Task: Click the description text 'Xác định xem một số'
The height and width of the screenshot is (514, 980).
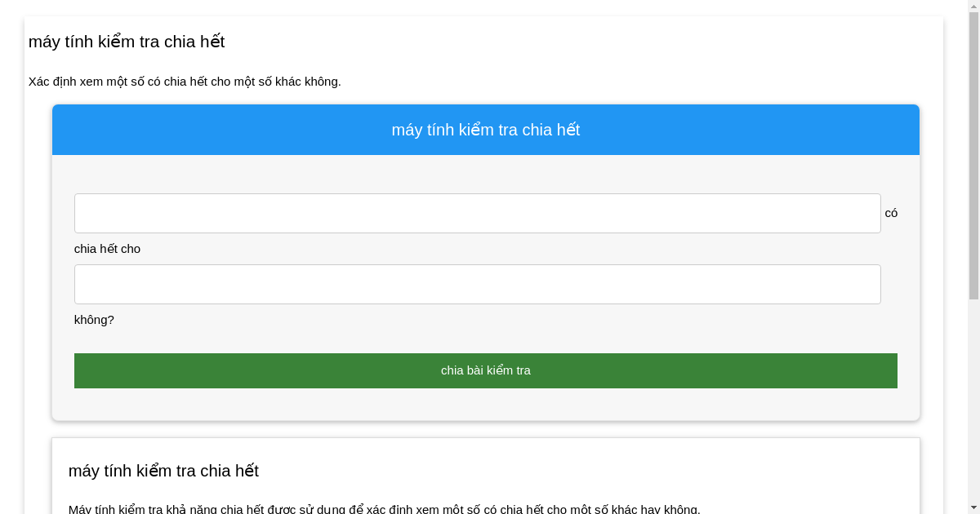Action: (185, 82)
